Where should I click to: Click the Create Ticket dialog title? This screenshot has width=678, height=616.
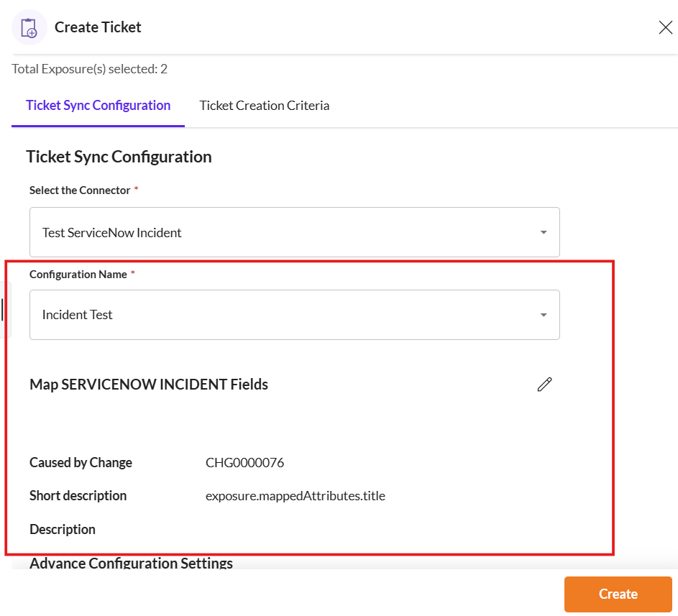(x=98, y=27)
